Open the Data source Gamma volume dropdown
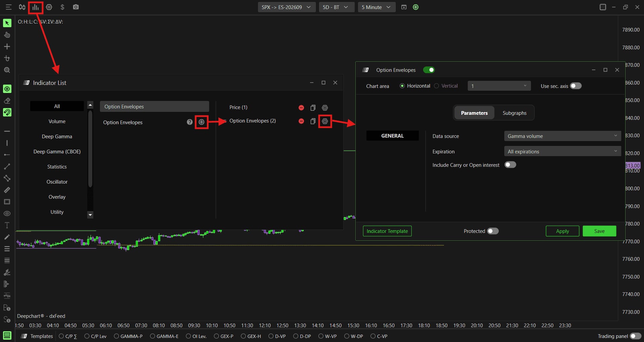Viewport: 644px width, 342px height. click(x=562, y=136)
